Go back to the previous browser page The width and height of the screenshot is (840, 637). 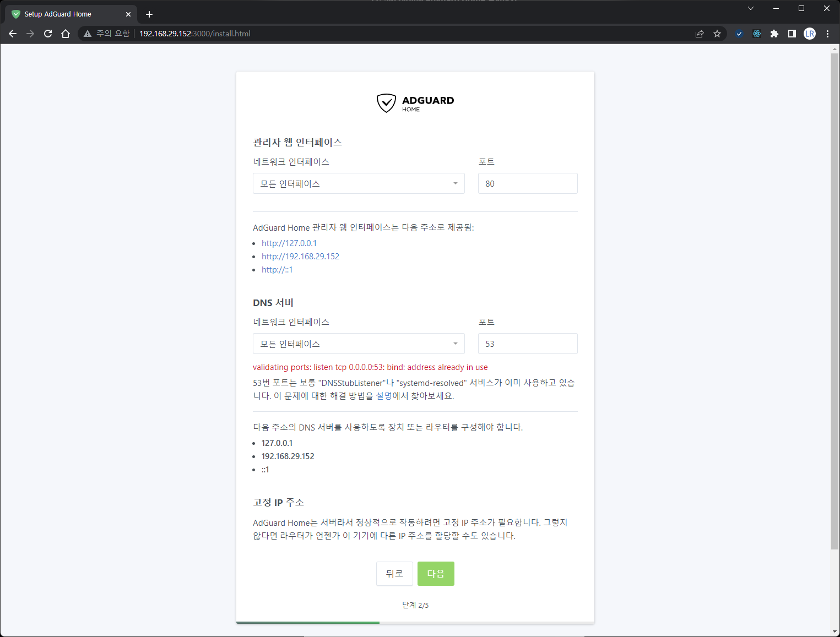(13, 34)
